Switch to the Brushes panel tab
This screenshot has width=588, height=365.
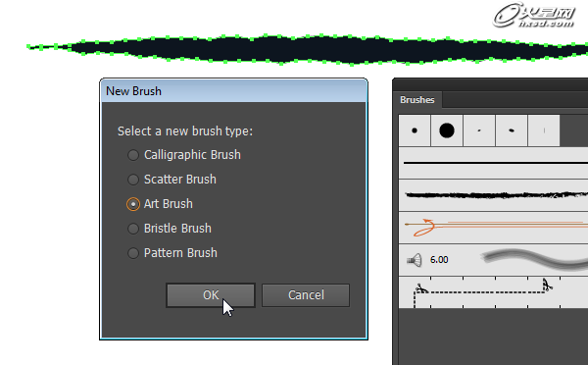[417, 100]
